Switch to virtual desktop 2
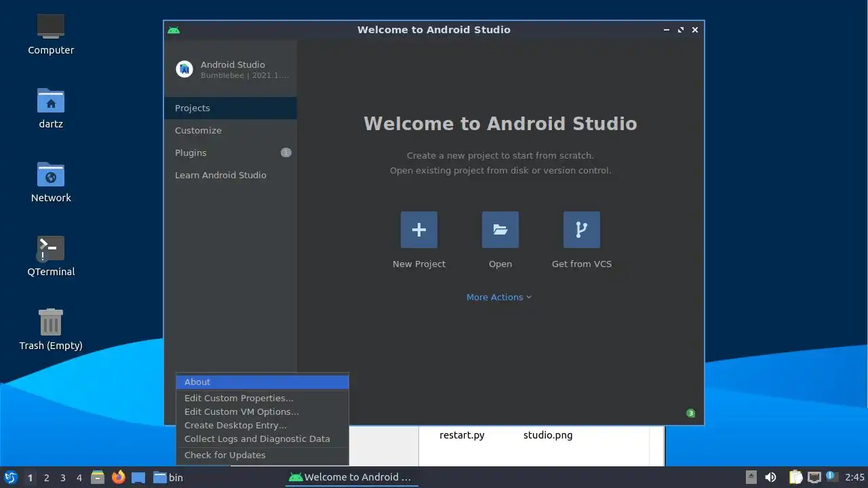 click(x=46, y=477)
